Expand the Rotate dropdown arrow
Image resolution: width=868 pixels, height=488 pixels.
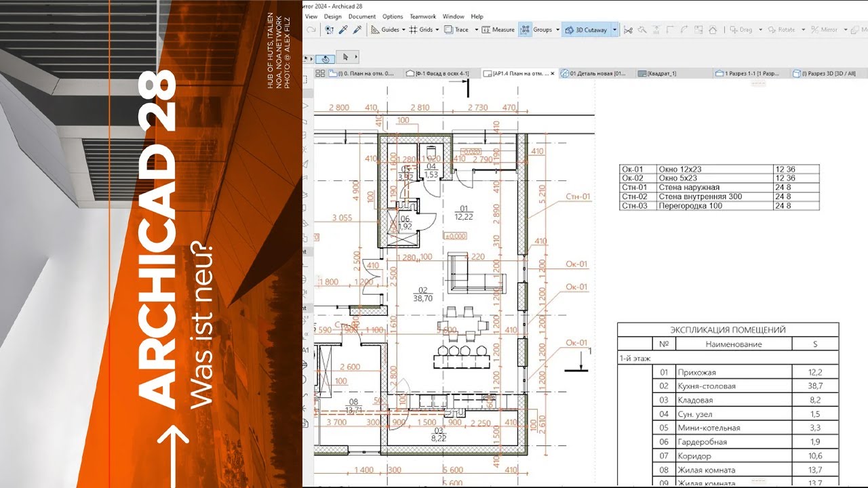(x=803, y=30)
